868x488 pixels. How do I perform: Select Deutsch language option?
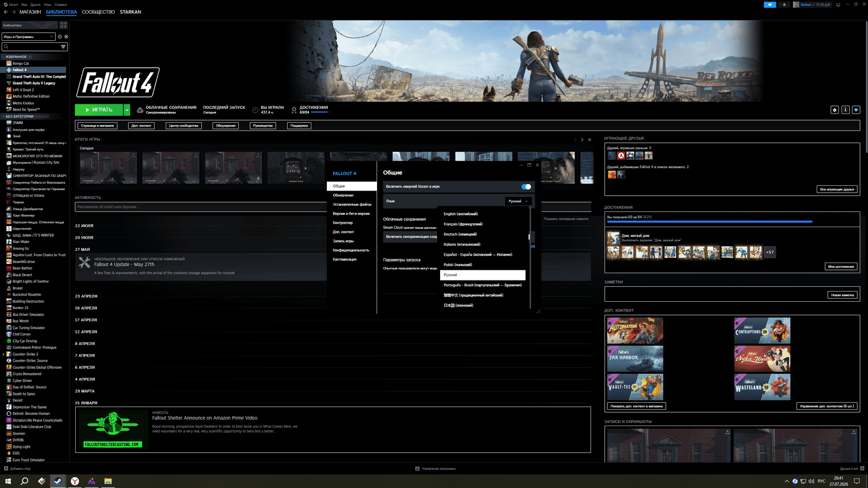coord(482,234)
